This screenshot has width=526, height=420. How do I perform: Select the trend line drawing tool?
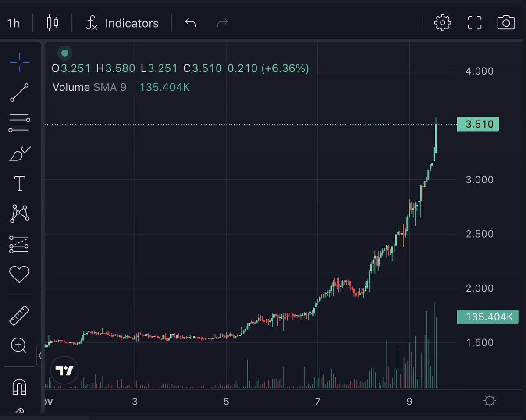tap(20, 93)
